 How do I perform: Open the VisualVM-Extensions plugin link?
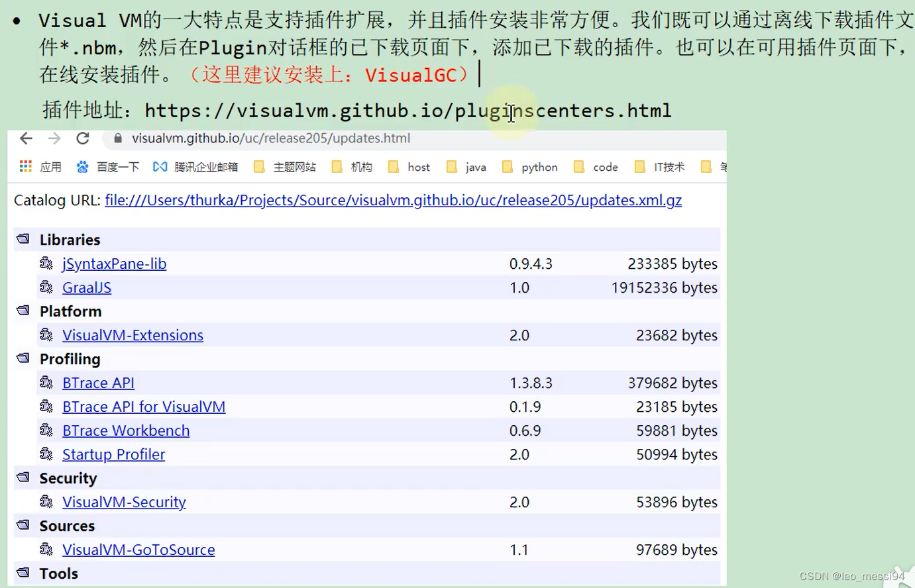pyautogui.click(x=133, y=335)
